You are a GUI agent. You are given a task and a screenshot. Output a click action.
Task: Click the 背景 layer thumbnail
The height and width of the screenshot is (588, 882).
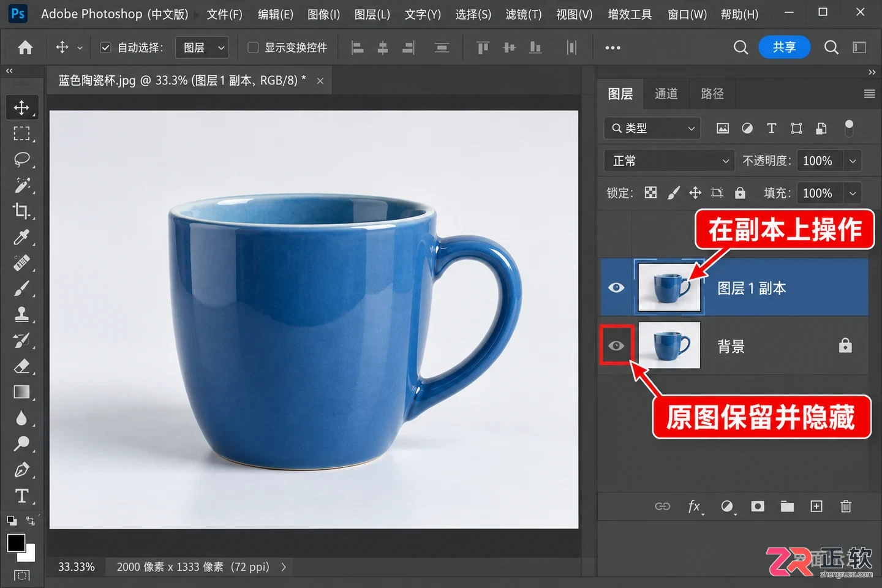pyautogui.click(x=669, y=345)
